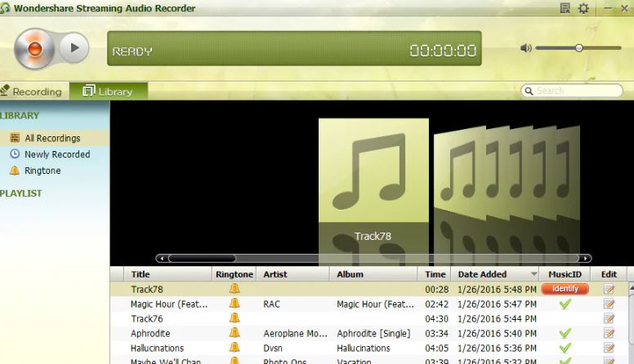Switch to the Library tab
Image resolution: width=634 pixels, height=364 pixels.
click(109, 91)
